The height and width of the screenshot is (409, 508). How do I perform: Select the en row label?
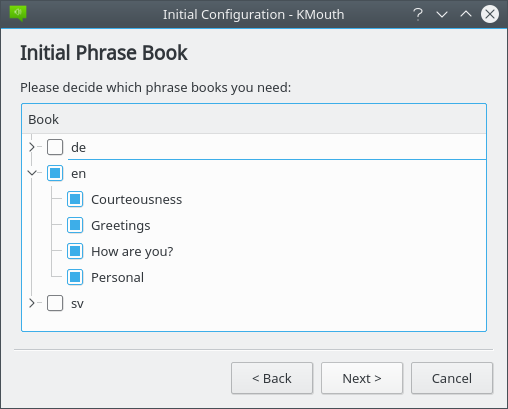click(x=78, y=174)
